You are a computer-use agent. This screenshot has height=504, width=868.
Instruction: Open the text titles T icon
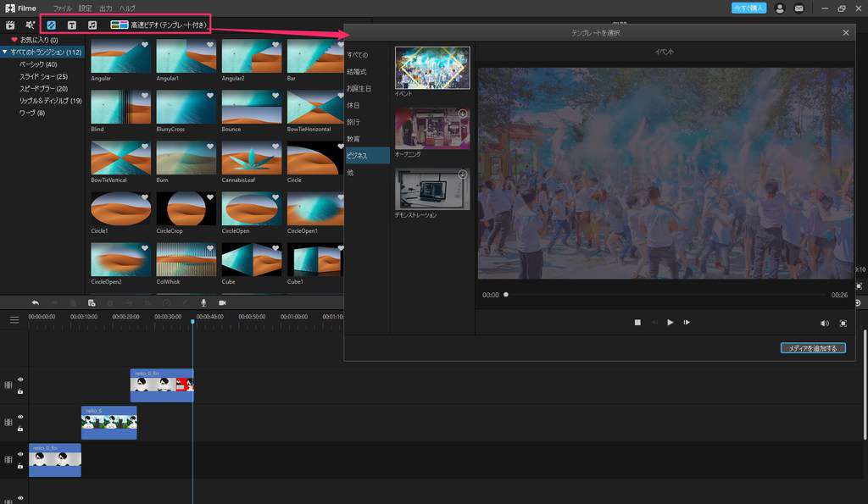pos(71,25)
